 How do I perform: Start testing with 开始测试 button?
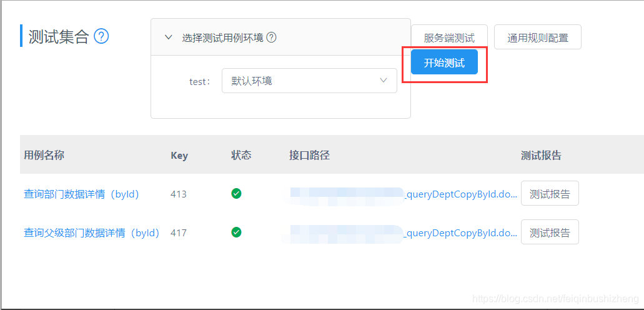[444, 62]
